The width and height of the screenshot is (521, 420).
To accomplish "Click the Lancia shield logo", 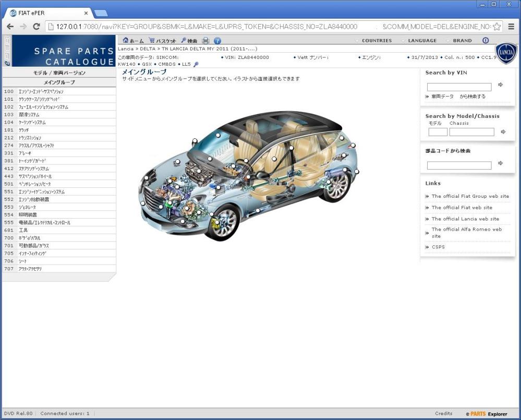I will point(506,53).
